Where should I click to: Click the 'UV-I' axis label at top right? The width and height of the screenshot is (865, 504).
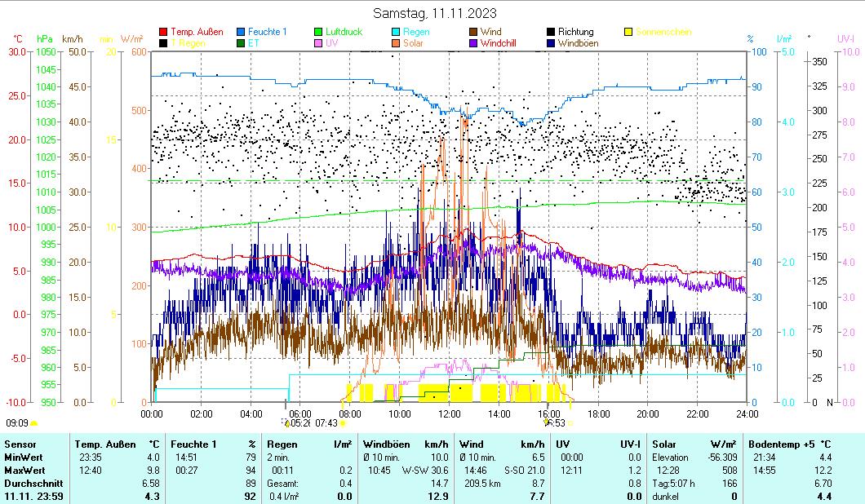[x=845, y=39]
